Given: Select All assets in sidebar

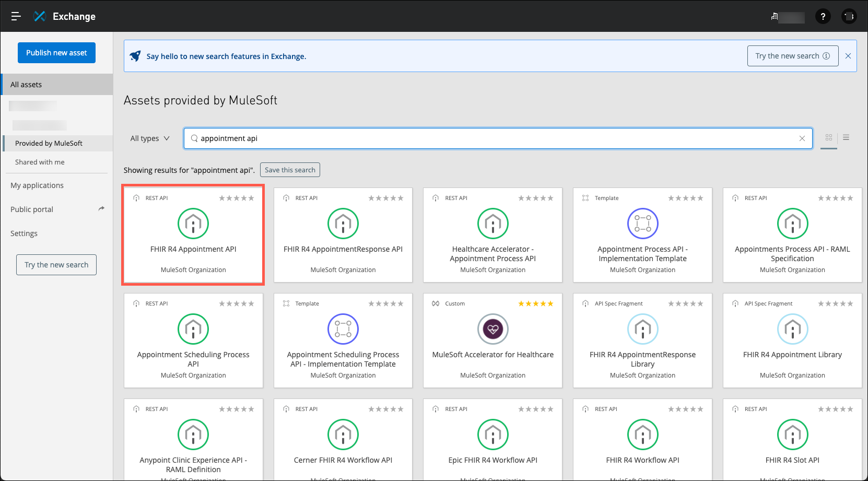Looking at the screenshot, I should coord(56,85).
